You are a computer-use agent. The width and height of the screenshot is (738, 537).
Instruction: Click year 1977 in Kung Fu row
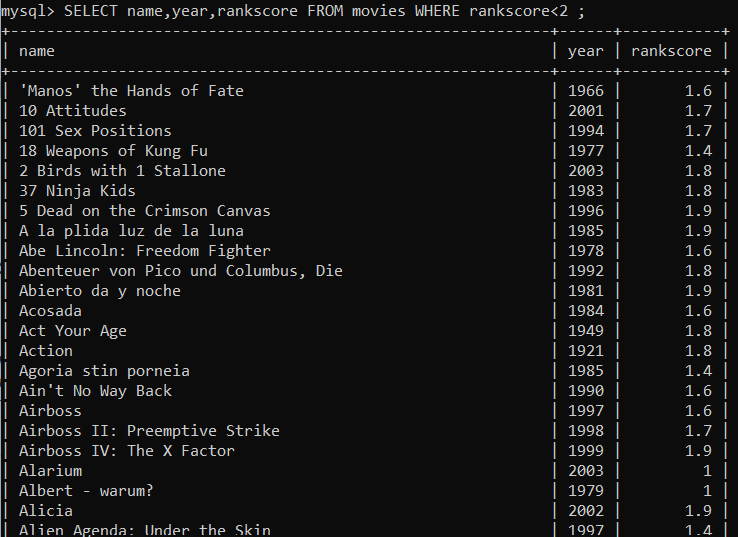pyautogui.click(x=586, y=151)
